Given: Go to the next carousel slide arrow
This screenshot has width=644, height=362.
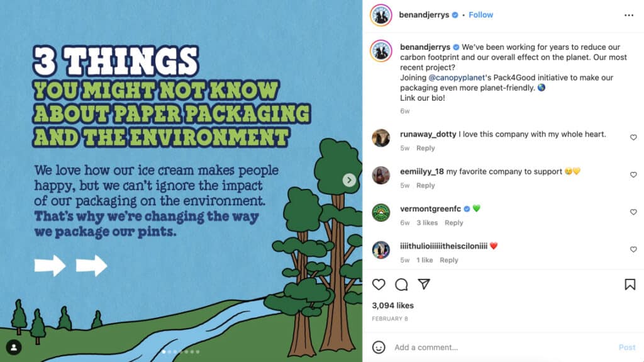Looking at the screenshot, I should [349, 180].
